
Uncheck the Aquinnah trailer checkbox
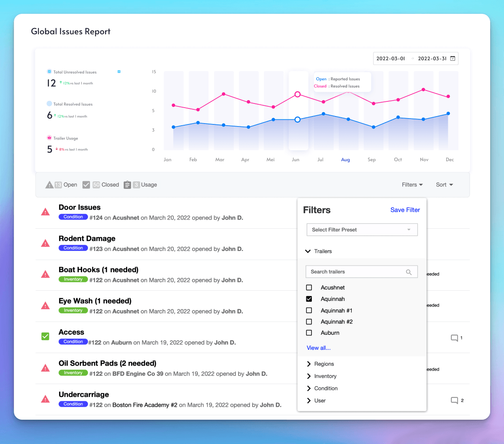(x=309, y=299)
